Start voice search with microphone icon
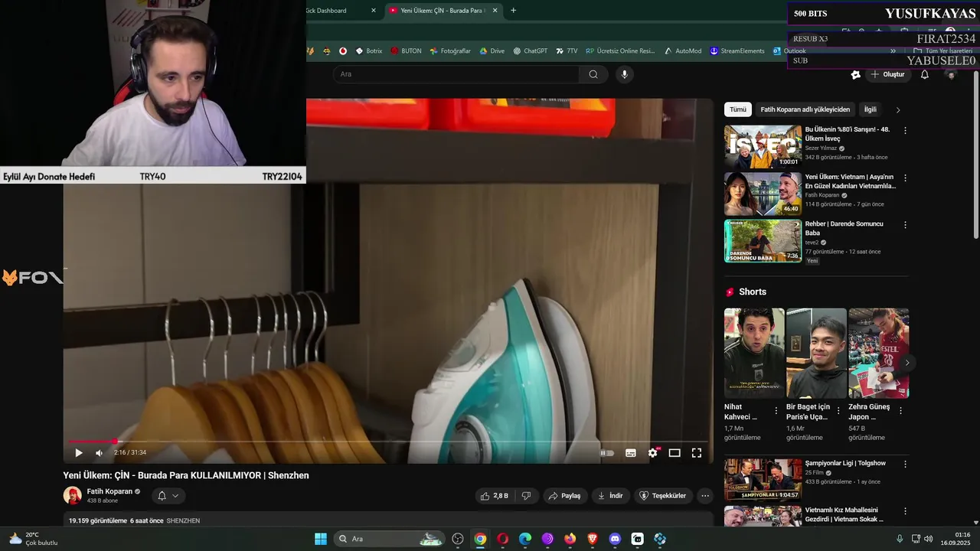The height and width of the screenshot is (551, 980). [625, 74]
